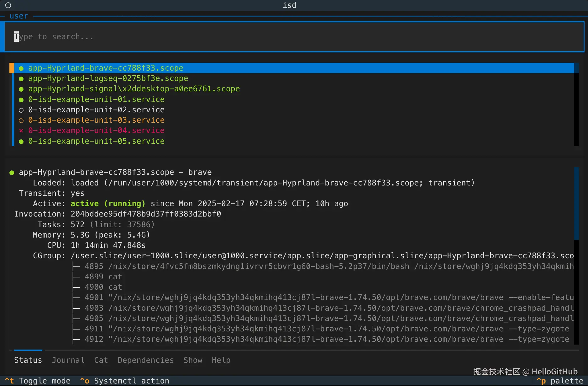Open the command palette from the footer
This screenshot has width=588, height=386.
click(x=560, y=381)
